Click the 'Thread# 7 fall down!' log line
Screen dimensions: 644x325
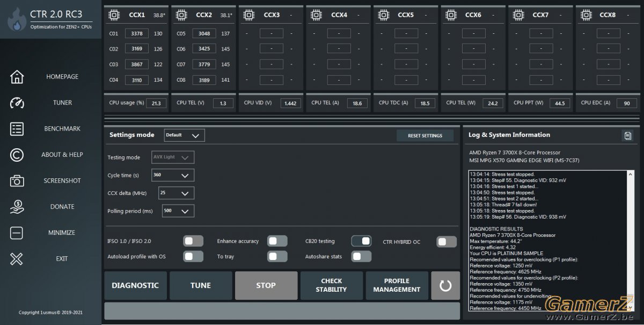coord(503,205)
